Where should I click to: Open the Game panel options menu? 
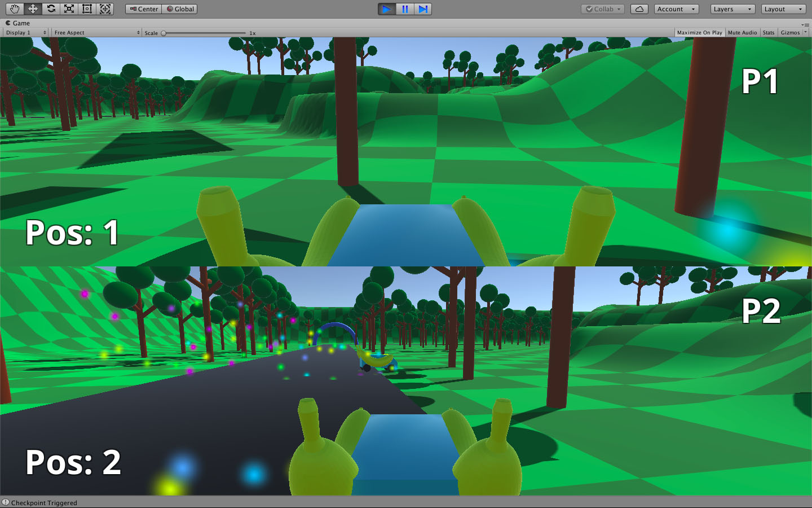[805, 24]
